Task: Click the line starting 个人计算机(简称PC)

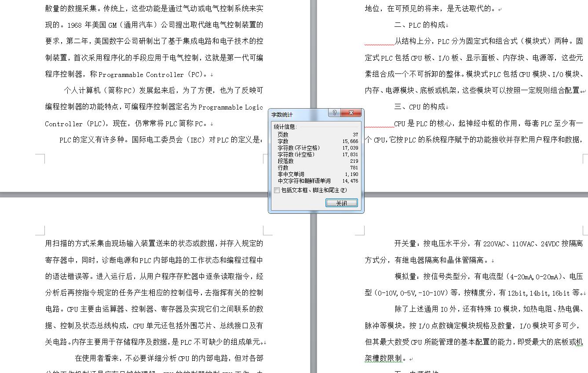Action: [163, 90]
